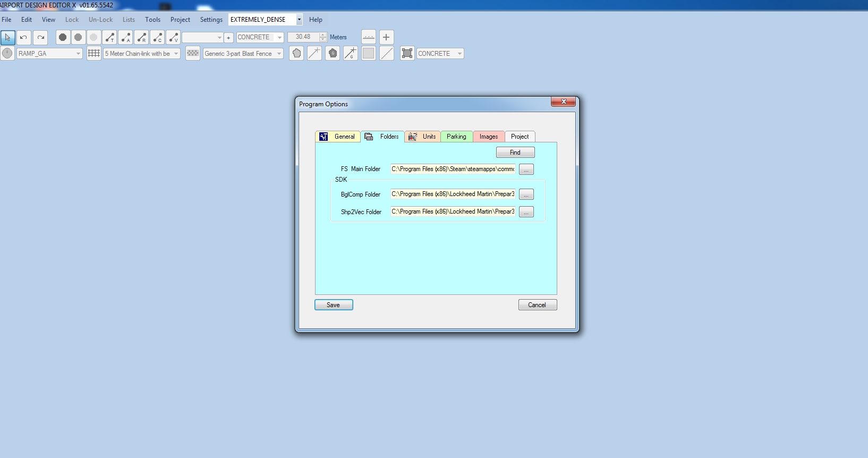Viewport: 868px width, 458px height.
Task: Click the FS Main Folder path field
Action: (453, 169)
